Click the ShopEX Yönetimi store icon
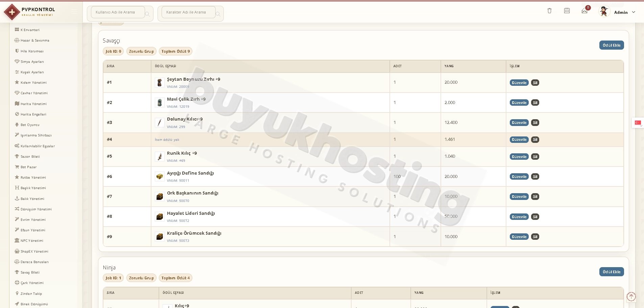The height and width of the screenshot is (308, 644). coord(17,251)
